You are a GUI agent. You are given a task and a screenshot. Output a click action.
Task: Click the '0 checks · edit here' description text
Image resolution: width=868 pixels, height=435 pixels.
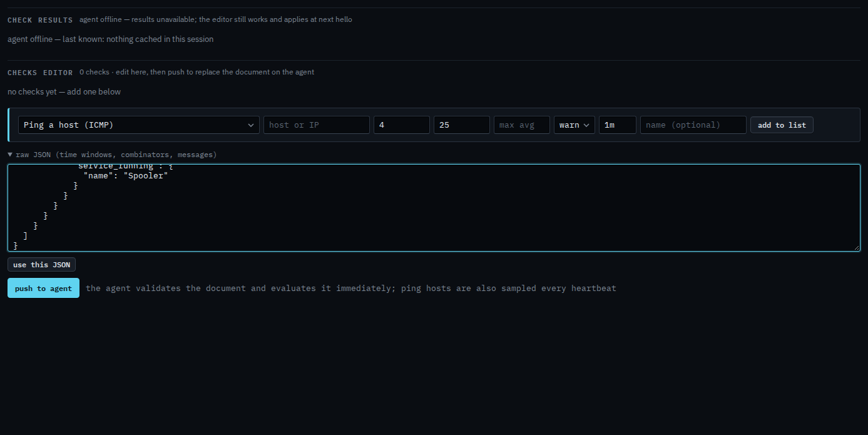tap(197, 72)
